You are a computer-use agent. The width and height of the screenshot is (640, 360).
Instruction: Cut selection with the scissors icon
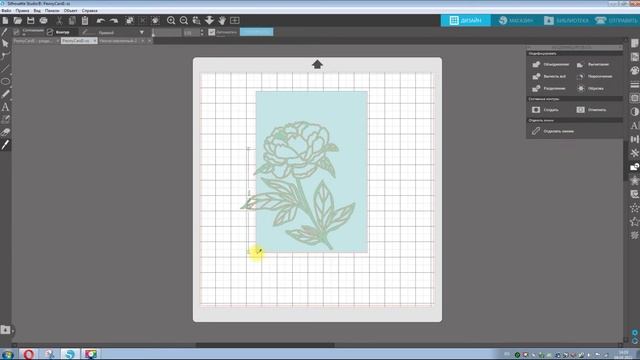coord(60,20)
